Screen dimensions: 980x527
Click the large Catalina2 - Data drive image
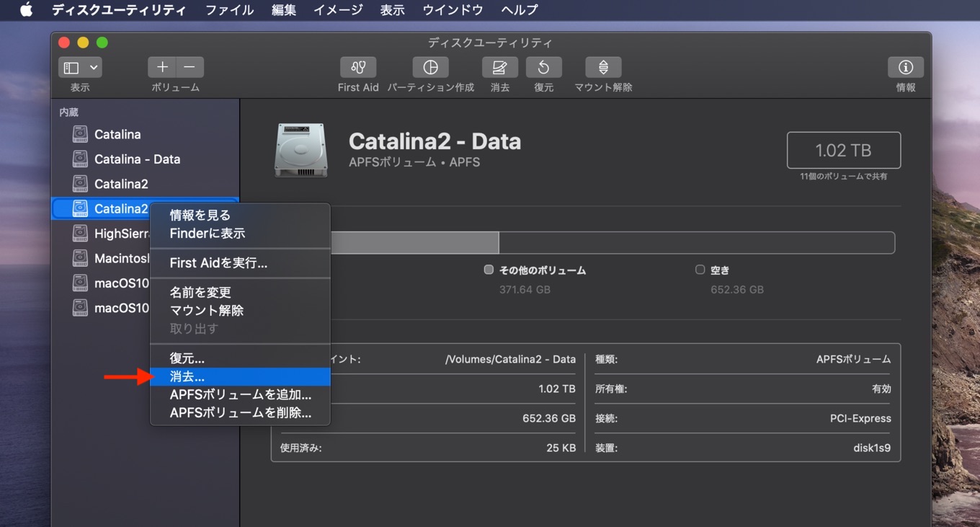(x=301, y=151)
